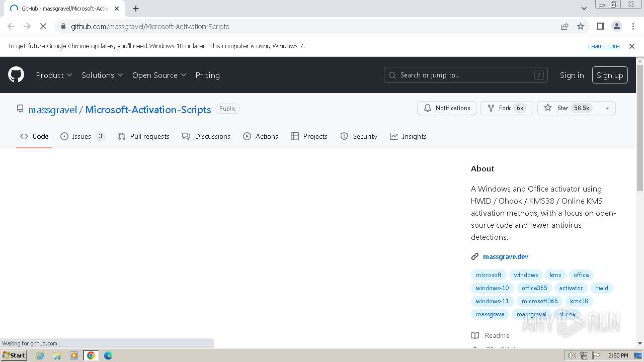The width and height of the screenshot is (644, 362).
Task: Close the GitHub massgravel tab
Action: pos(117,9)
